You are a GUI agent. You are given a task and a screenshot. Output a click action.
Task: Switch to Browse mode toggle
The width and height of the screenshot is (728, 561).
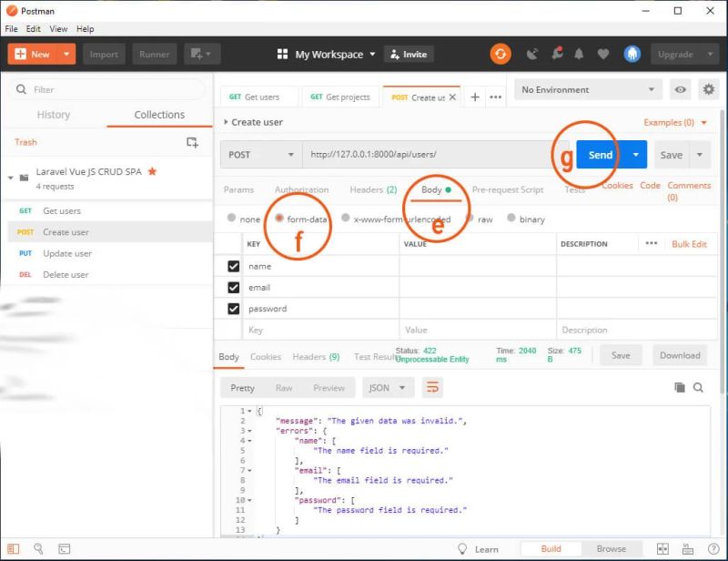click(x=611, y=549)
